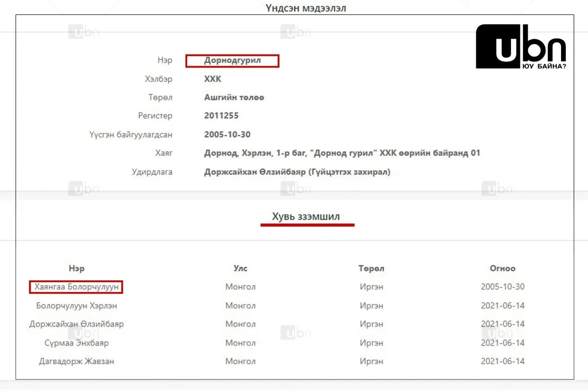Viewport: 588px width, 392px height.
Task: Select date "2021-06-14" in Дагвадорж Жавзан's row
Action: click(x=503, y=362)
